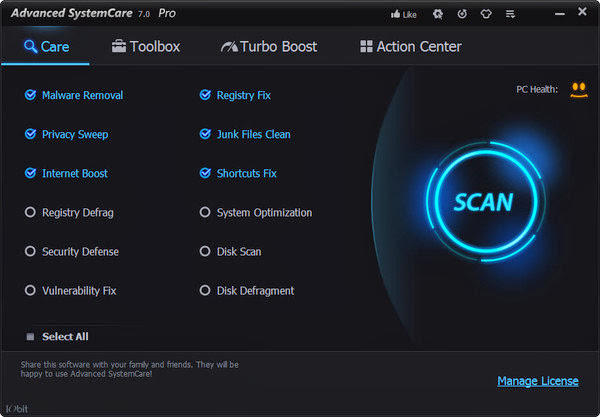Minimize the Advanced SystemCare window
The width and height of the screenshot is (600, 417).
coord(560,14)
